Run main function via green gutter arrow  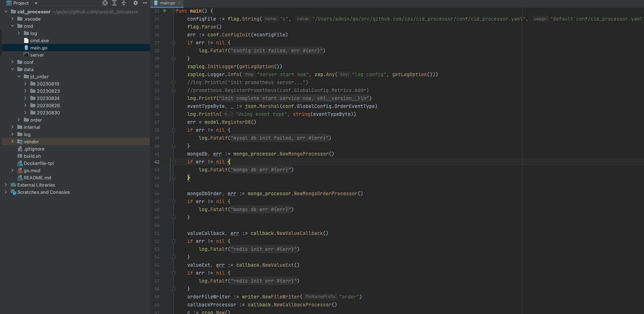165,11
